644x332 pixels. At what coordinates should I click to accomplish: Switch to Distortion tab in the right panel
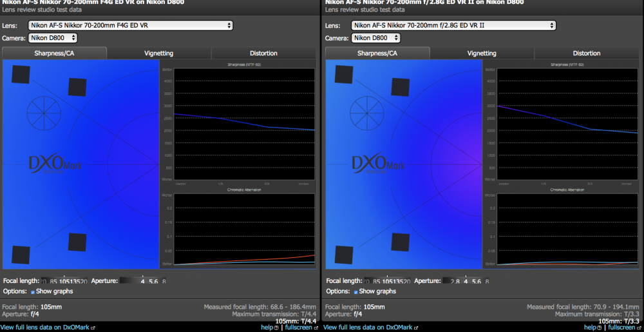(x=587, y=53)
